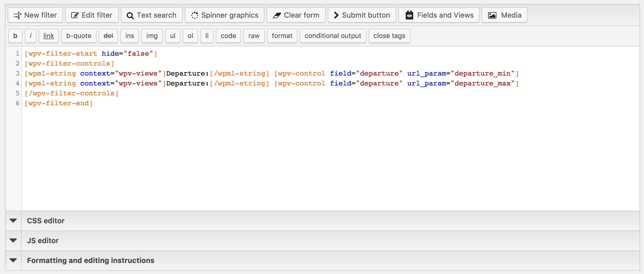Open Formatting and editing instructions
The image size is (644, 274).
(91, 260)
